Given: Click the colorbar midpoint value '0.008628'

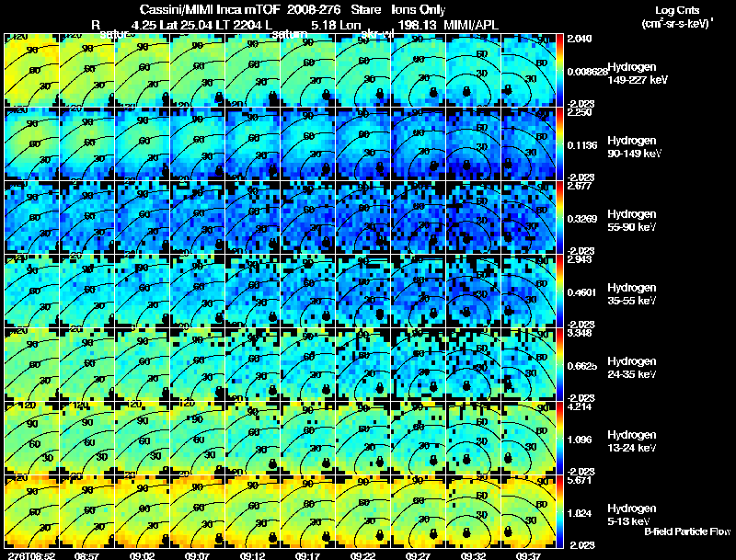Looking at the screenshot, I should click(x=587, y=72).
